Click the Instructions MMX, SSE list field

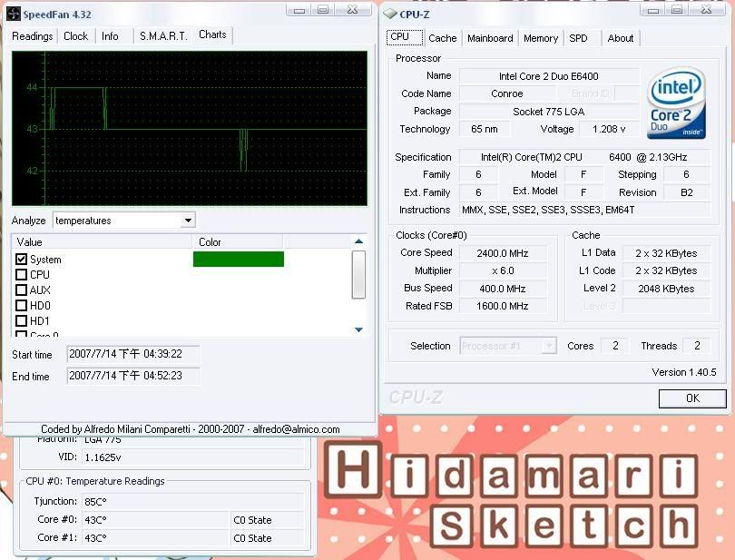pos(585,210)
